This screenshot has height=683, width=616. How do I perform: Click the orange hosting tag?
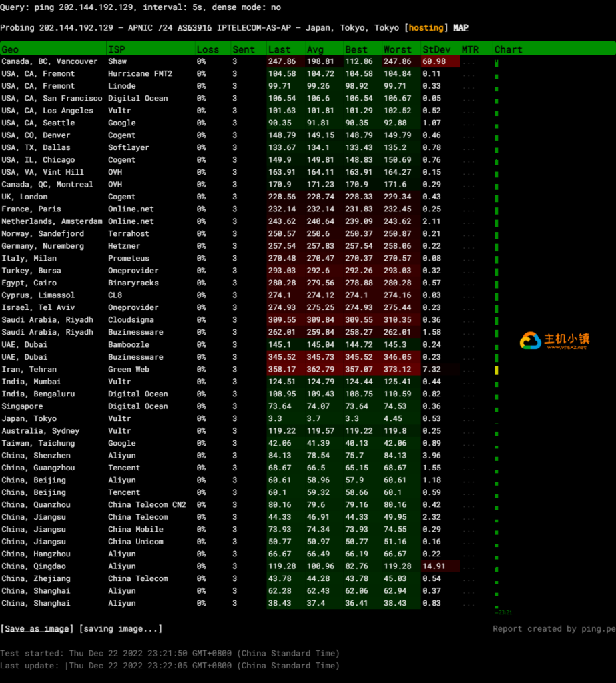[426, 28]
